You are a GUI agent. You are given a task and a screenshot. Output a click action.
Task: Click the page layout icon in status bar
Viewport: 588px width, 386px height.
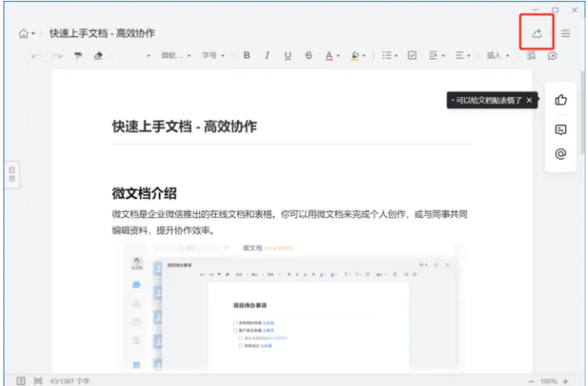pos(21,381)
